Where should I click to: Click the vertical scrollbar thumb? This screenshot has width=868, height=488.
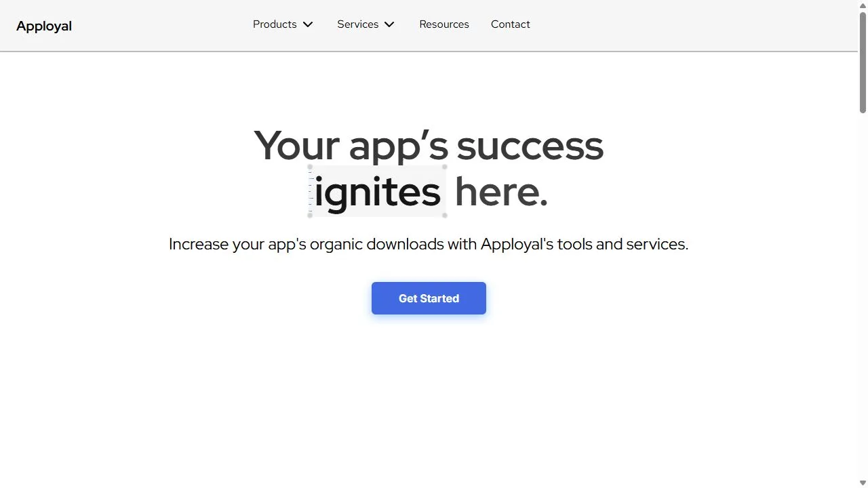pyautogui.click(x=863, y=62)
